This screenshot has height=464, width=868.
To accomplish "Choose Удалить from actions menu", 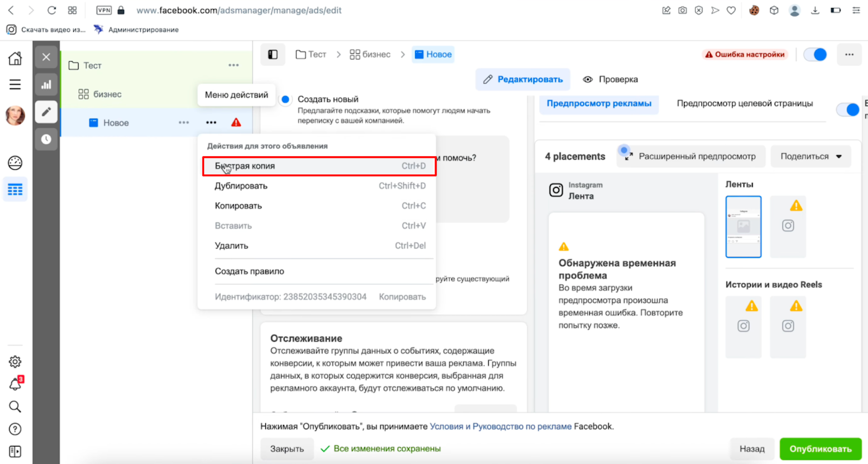I will click(320, 246).
